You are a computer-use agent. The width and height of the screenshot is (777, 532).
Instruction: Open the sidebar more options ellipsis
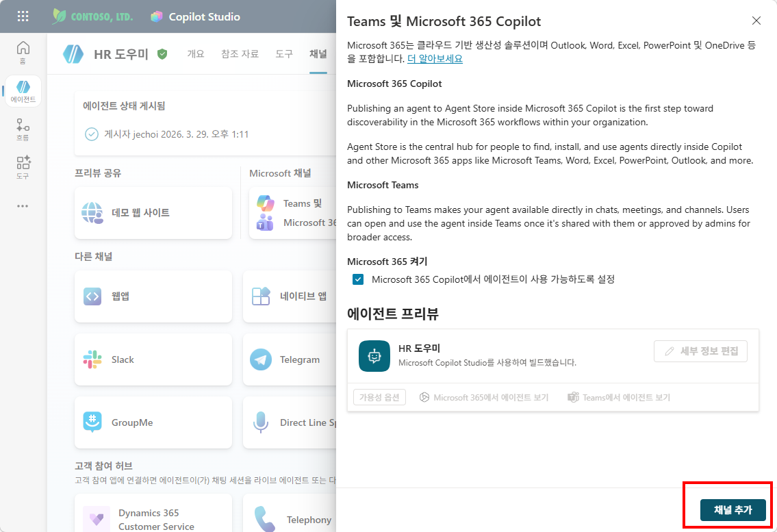23,206
